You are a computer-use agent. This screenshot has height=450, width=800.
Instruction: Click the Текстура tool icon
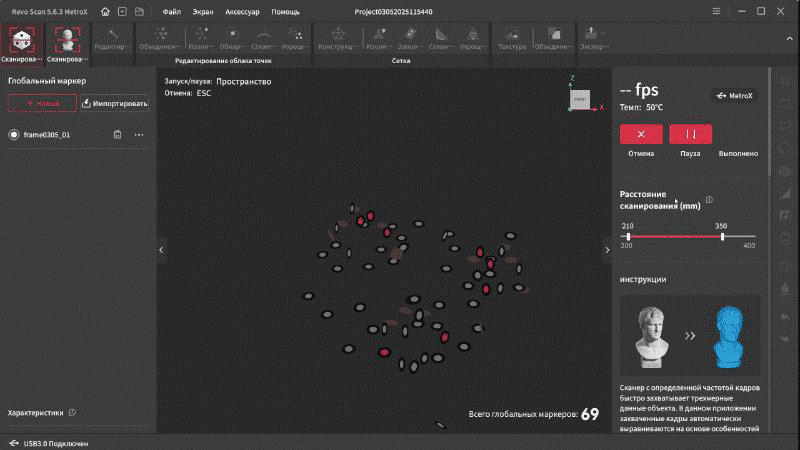click(x=511, y=37)
